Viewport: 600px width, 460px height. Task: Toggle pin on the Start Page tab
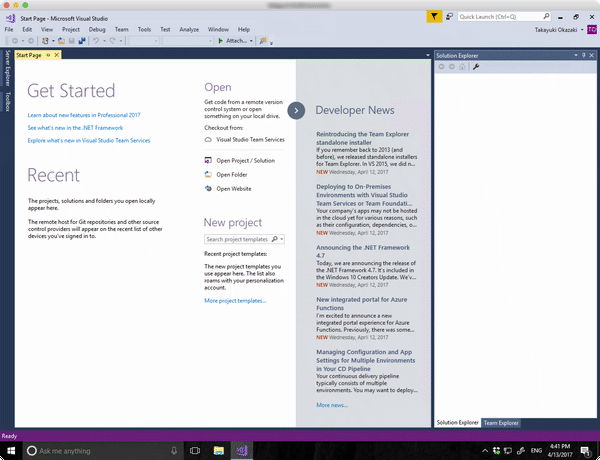(47, 55)
